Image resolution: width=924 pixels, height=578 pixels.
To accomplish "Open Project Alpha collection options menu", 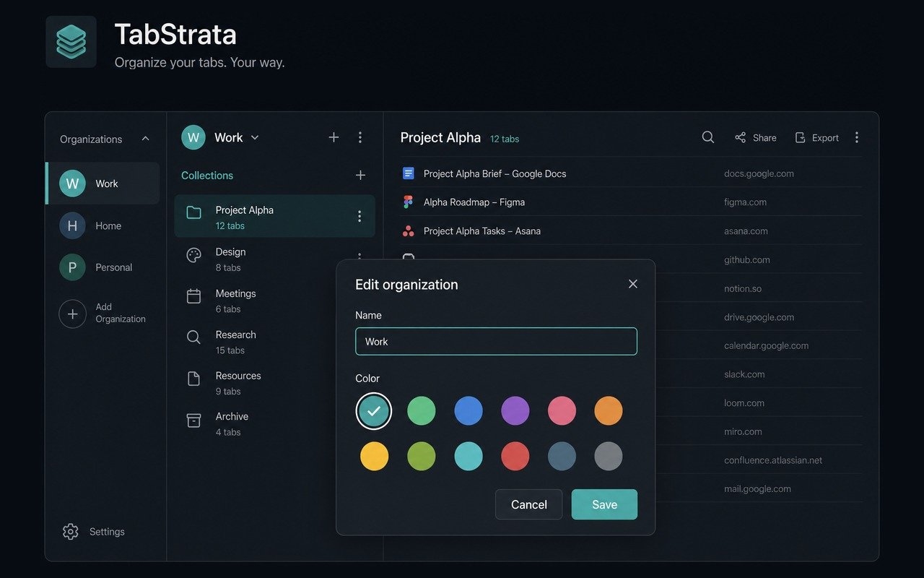I will [x=359, y=216].
